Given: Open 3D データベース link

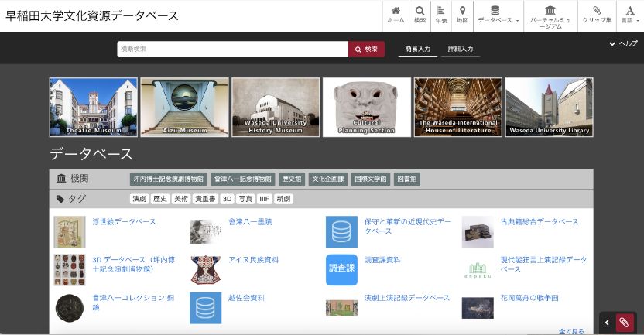Looking at the screenshot, I should [133, 265].
